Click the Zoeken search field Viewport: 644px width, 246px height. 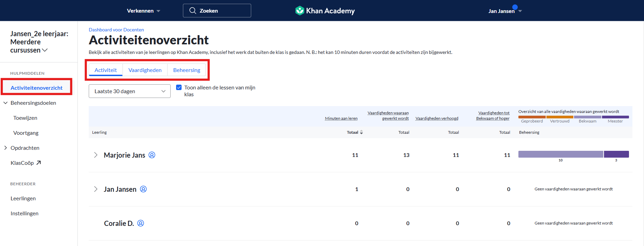pyautogui.click(x=217, y=11)
